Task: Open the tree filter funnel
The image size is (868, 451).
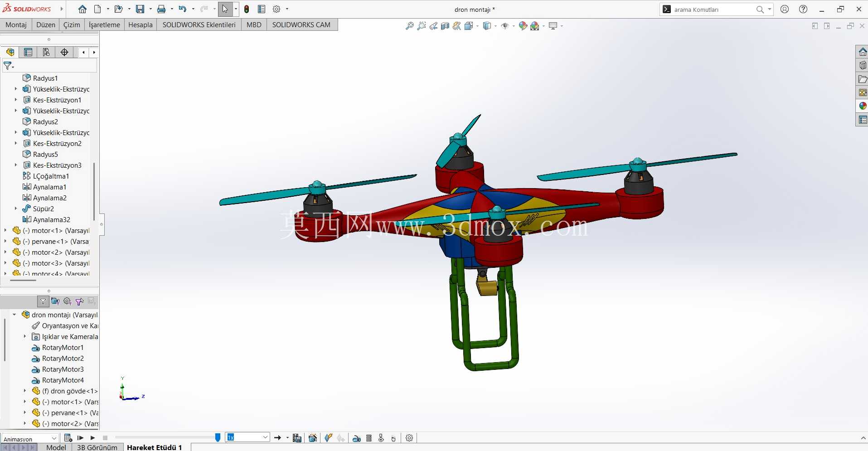Action: coord(8,66)
